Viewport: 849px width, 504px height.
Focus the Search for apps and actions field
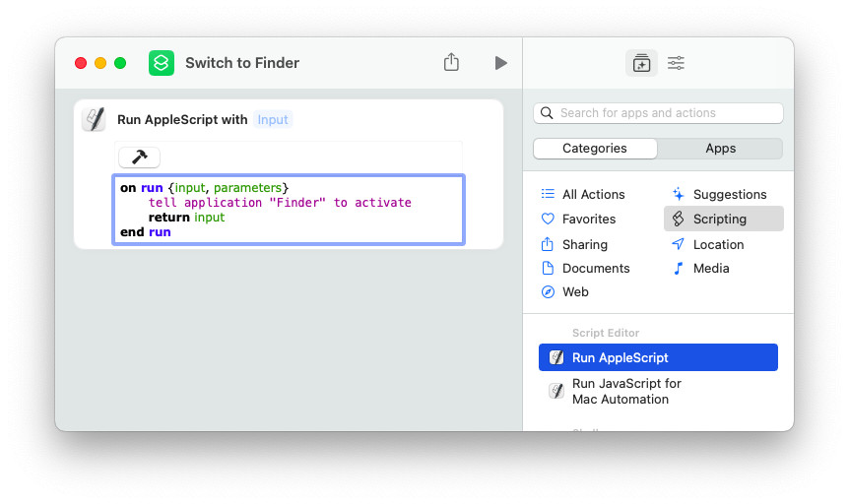(658, 113)
